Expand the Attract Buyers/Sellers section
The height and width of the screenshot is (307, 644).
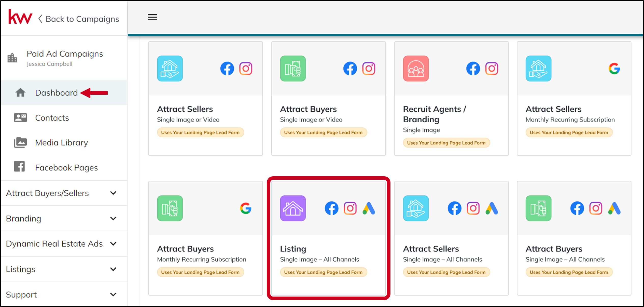(x=64, y=193)
